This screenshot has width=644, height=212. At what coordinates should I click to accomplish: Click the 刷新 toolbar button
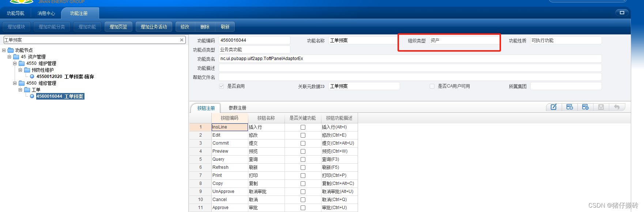(x=225, y=27)
